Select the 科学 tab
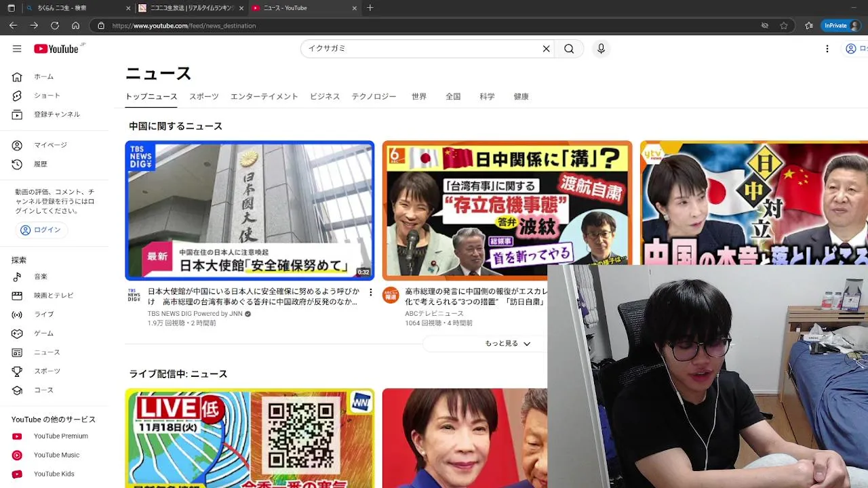The image size is (868, 488). tap(487, 96)
